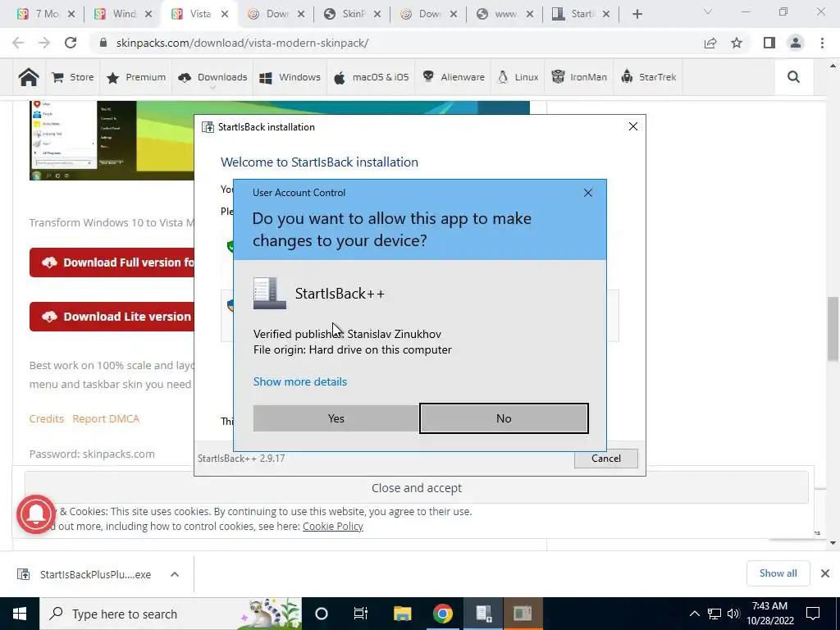
Task: Click the page vertical scrollbar thumb
Action: pyautogui.click(x=833, y=328)
